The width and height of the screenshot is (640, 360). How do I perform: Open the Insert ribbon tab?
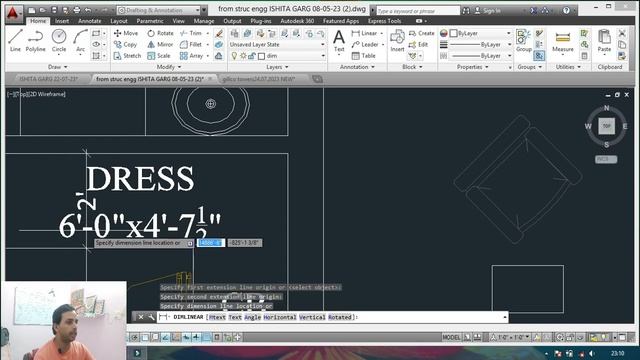62,21
